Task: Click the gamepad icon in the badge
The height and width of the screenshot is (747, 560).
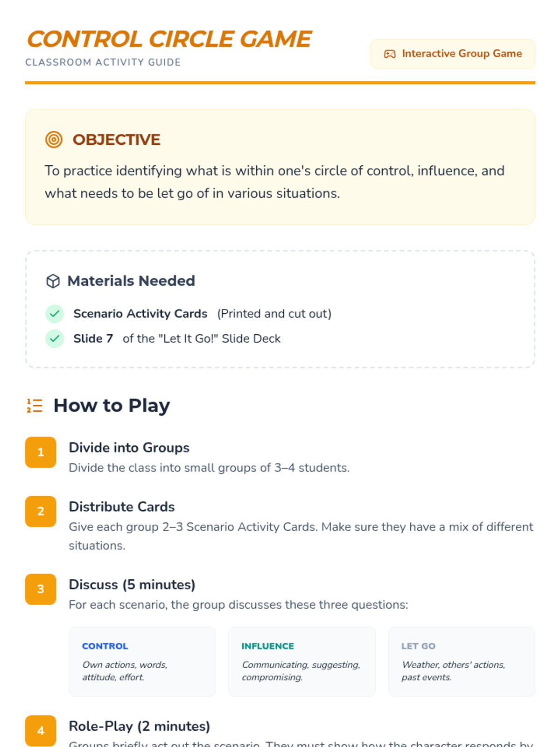Action: click(x=390, y=54)
